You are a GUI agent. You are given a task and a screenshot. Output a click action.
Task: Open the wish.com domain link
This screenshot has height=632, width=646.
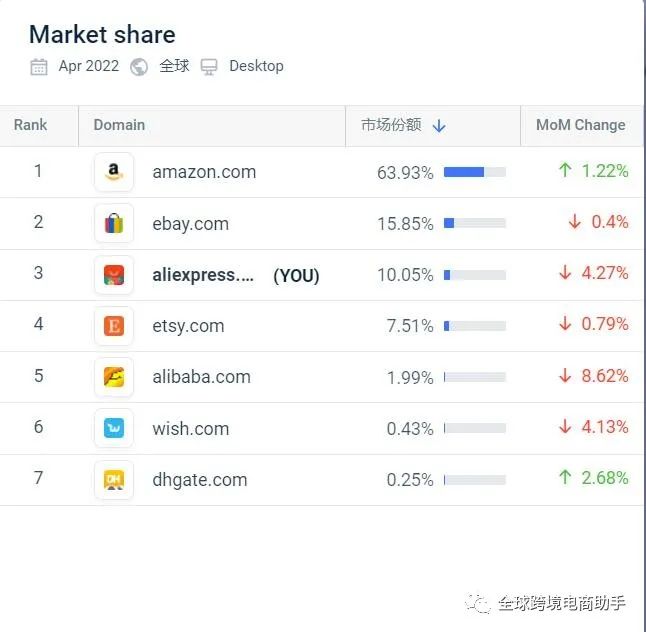(191, 428)
